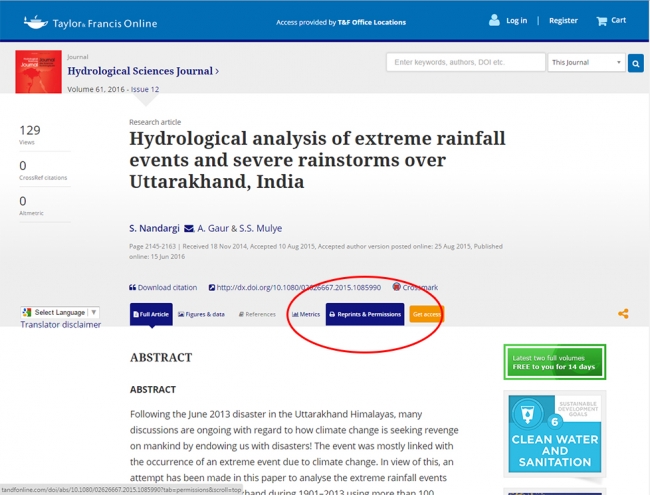Image resolution: width=650 pixels, height=495 pixels.
Task: Open the Select Language dropdown
Action: point(60,312)
